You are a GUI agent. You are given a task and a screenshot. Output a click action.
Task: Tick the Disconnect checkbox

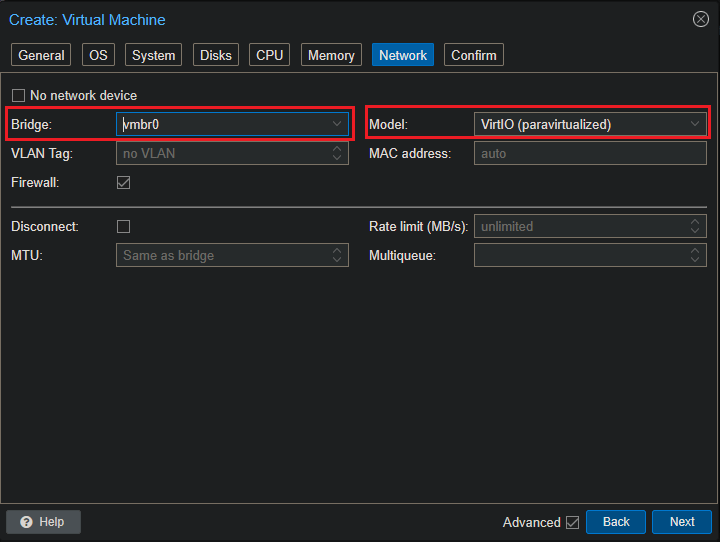click(124, 226)
